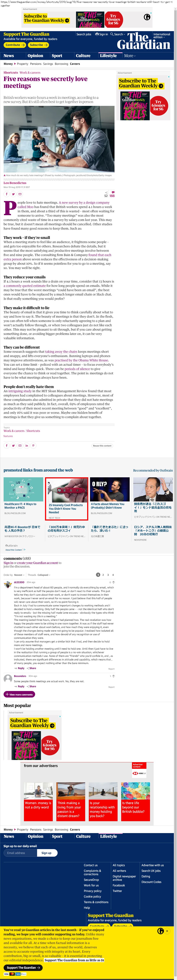Share the article on Facebook below the byline
This screenshot has width=177, height=980.
click(x=6, y=194)
